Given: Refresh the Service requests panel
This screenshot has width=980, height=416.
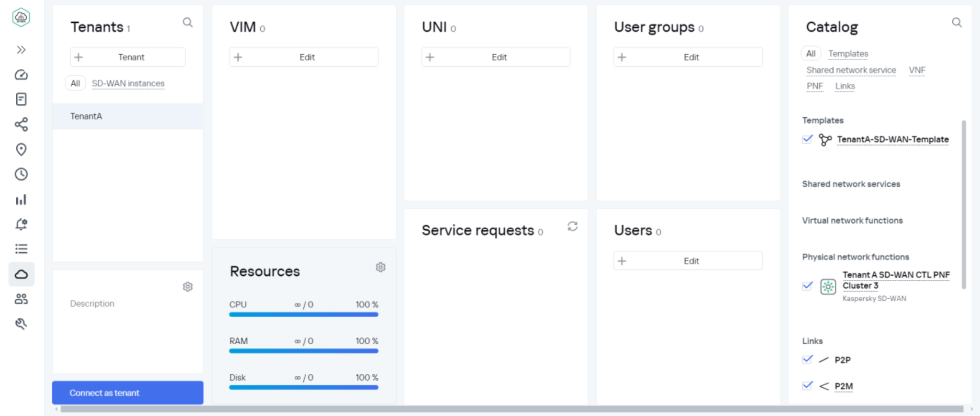Looking at the screenshot, I should tap(572, 226).
